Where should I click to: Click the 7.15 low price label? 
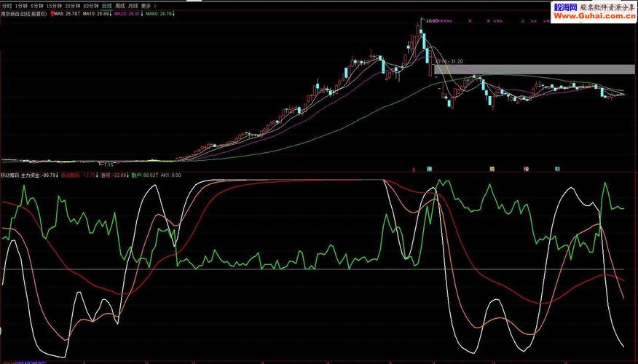(x=109, y=165)
